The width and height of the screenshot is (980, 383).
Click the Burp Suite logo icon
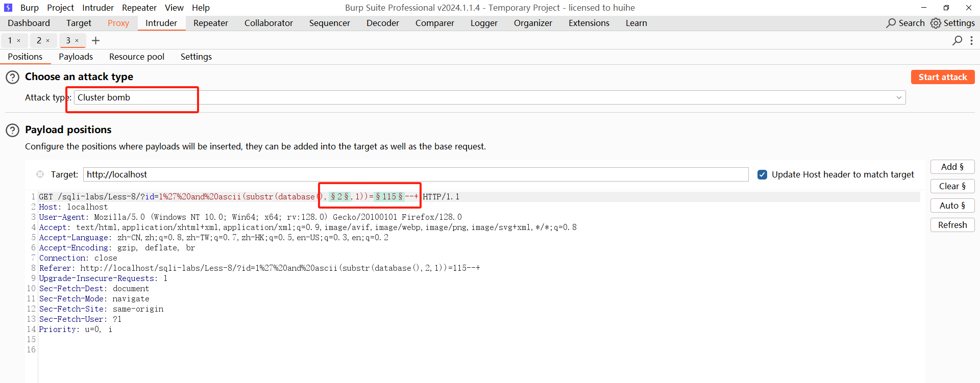tap(8, 8)
